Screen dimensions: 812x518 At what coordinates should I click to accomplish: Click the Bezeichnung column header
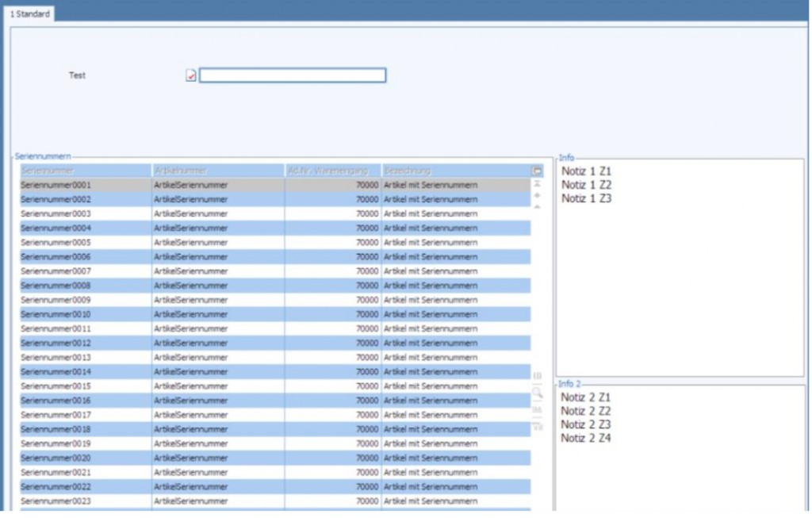[455, 171]
